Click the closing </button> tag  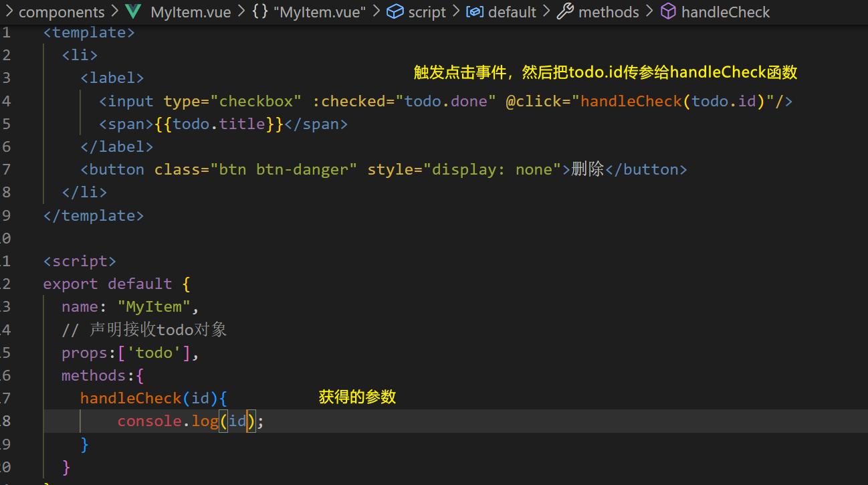click(646, 169)
